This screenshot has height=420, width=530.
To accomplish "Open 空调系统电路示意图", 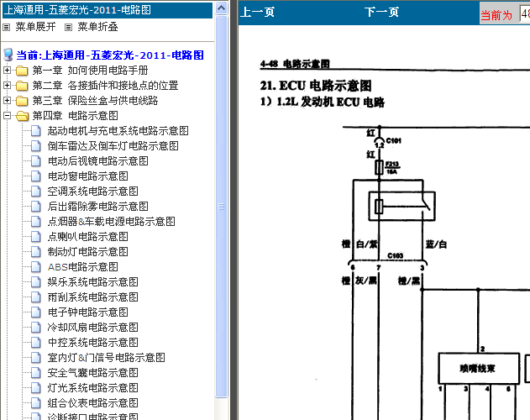I will [x=92, y=192].
